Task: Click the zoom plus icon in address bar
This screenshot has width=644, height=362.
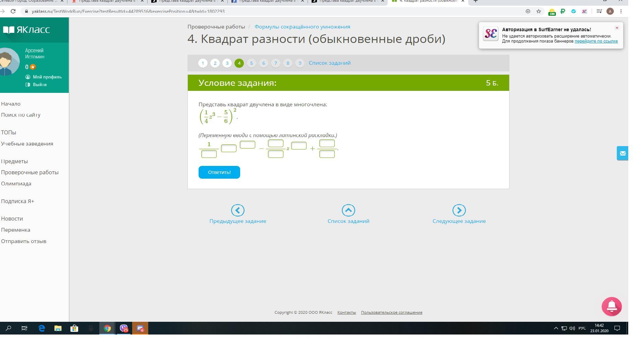Action: click(528, 11)
